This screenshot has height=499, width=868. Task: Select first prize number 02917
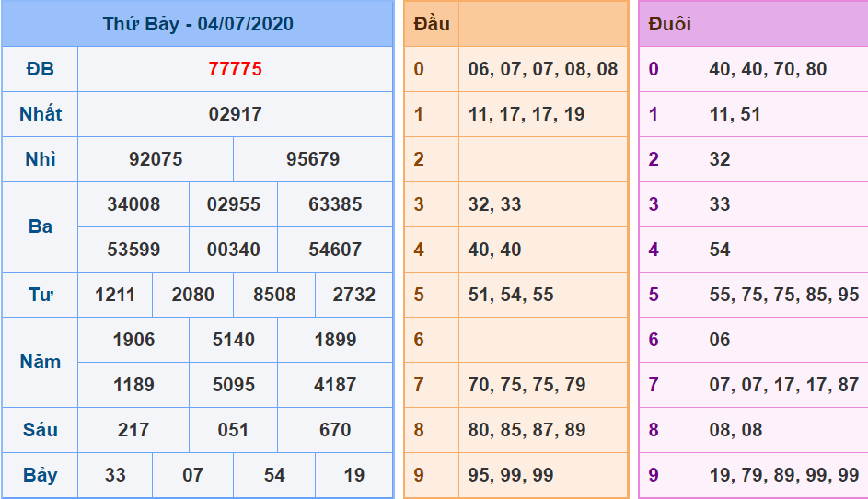235,114
